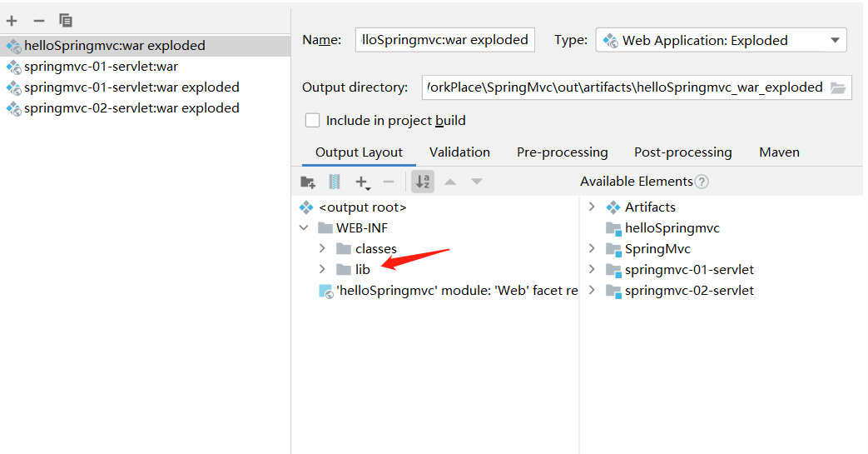This screenshot has height=454, width=868.
Task: Expand the lib folder
Action: 322,269
